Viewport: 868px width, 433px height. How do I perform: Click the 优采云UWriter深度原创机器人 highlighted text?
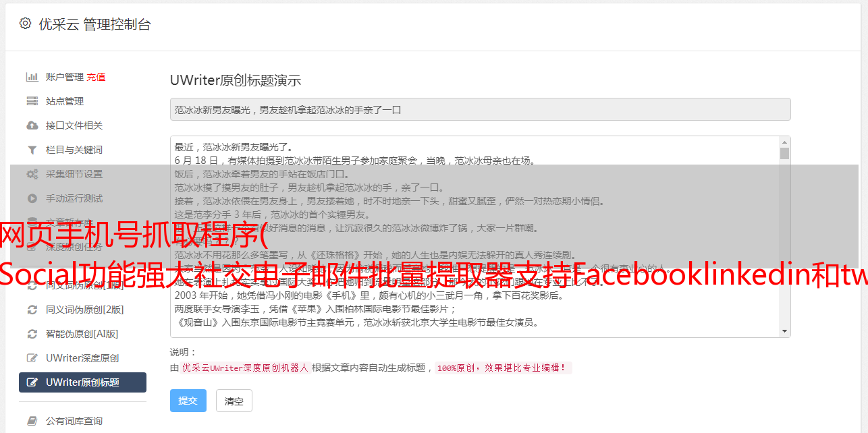[x=245, y=368]
